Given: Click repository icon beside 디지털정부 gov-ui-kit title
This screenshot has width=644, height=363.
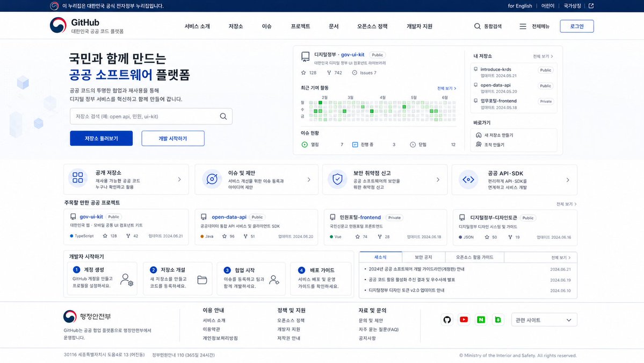Looking at the screenshot, I should [x=305, y=56].
